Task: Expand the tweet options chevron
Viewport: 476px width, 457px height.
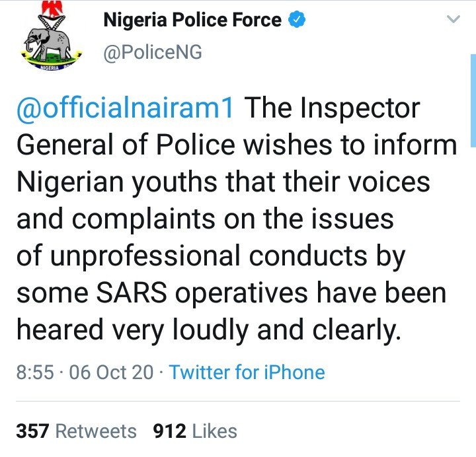Action: click(x=454, y=19)
